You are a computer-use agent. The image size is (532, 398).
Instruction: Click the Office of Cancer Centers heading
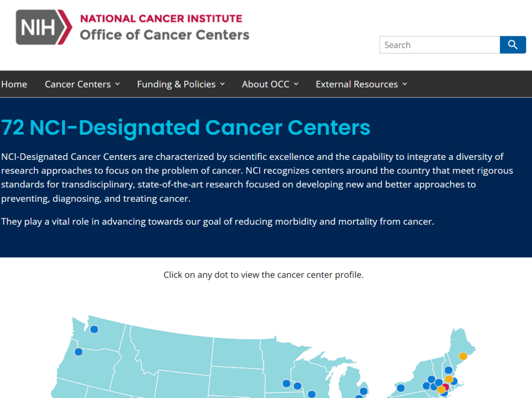[165, 35]
